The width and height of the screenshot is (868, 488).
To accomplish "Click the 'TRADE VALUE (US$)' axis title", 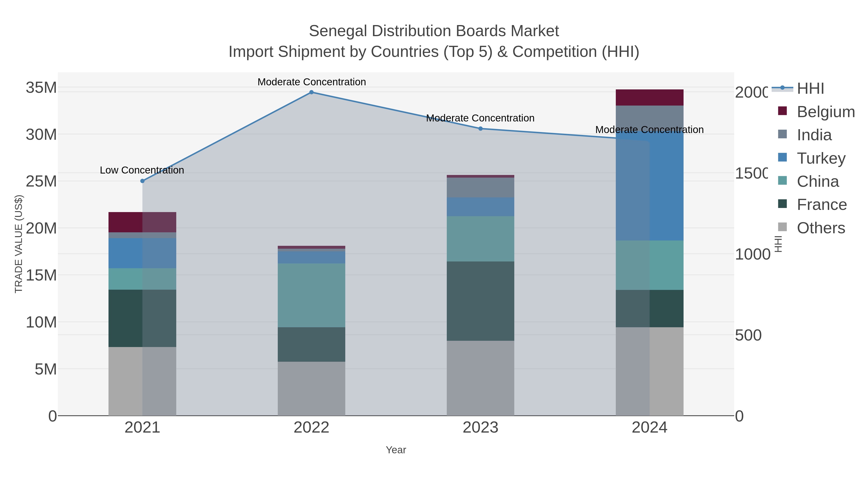I will point(19,244).
